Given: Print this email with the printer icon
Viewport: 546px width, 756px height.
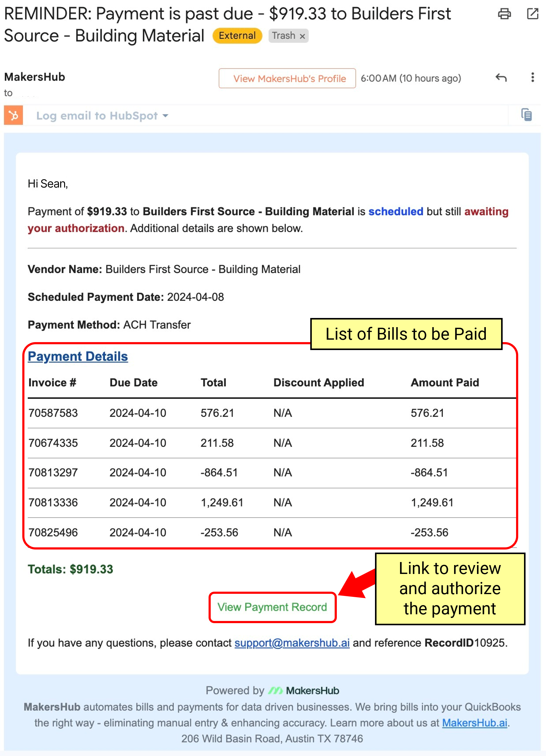Looking at the screenshot, I should [504, 14].
